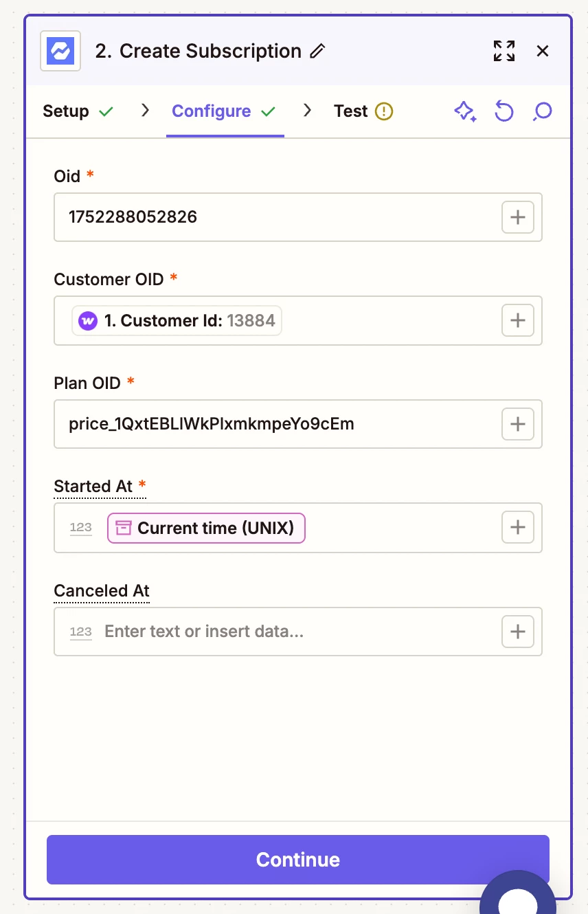The height and width of the screenshot is (914, 588).
Task: Open the help chat bubble
Action: [518, 893]
